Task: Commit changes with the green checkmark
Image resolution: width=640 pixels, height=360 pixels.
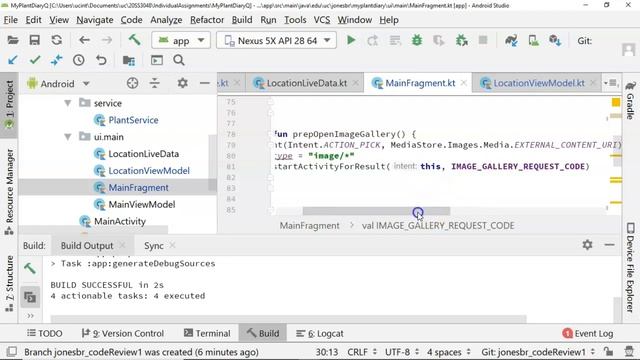Action: (x=35, y=60)
